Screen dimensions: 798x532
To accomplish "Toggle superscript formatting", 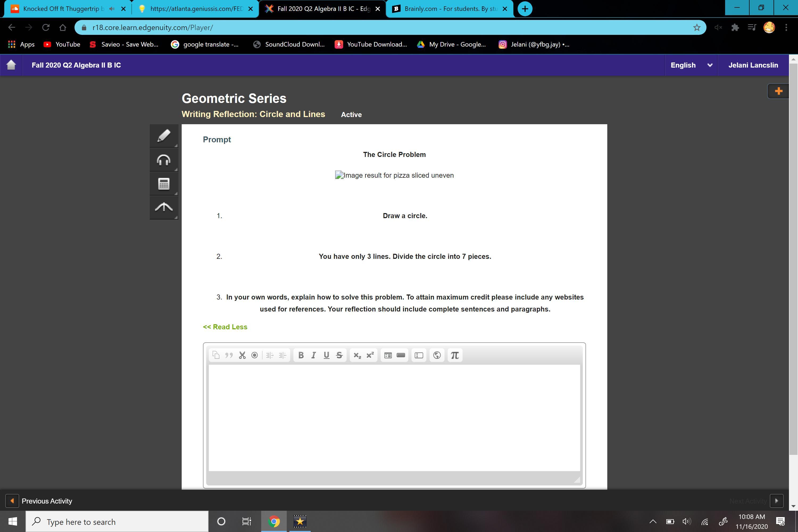I will click(x=370, y=355).
